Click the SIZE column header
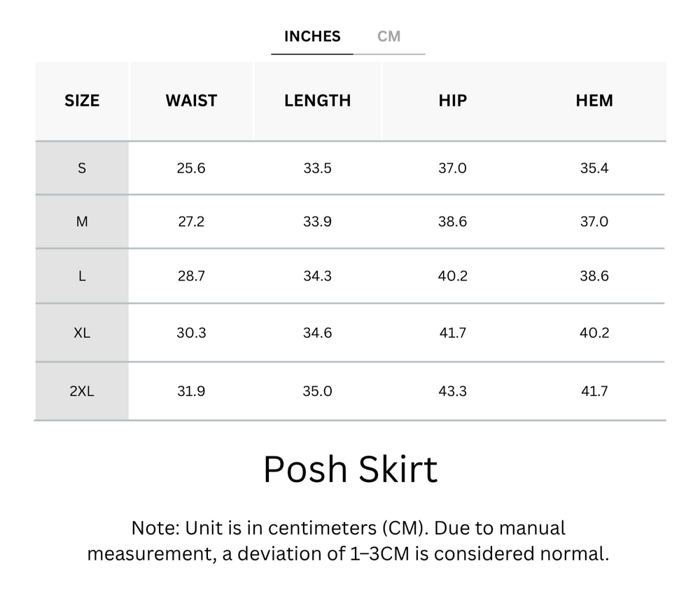The height and width of the screenshot is (589, 700). click(x=82, y=101)
